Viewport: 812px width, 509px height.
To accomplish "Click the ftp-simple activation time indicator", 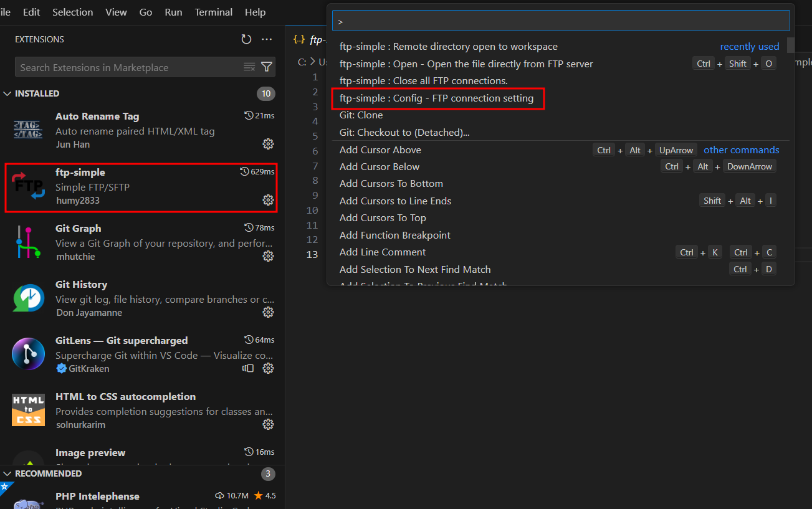I will pyautogui.click(x=257, y=171).
